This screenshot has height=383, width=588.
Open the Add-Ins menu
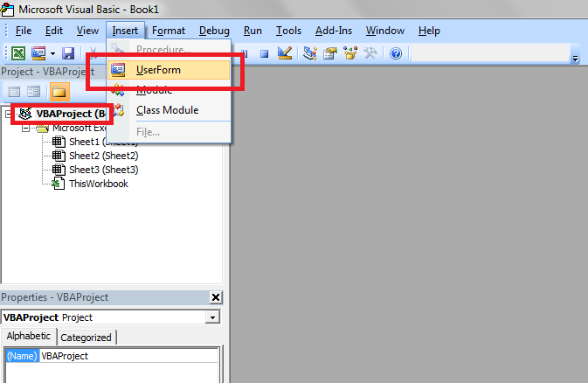[x=334, y=31]
